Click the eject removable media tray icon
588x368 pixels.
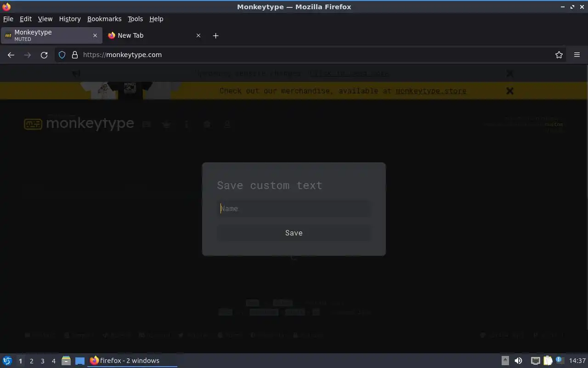pos(505,361)
